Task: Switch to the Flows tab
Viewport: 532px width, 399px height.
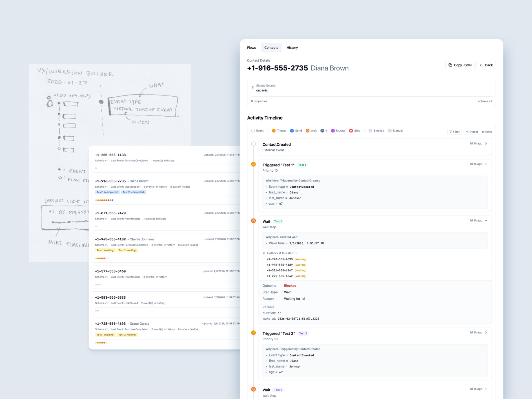Action: [x=251, y=48]
